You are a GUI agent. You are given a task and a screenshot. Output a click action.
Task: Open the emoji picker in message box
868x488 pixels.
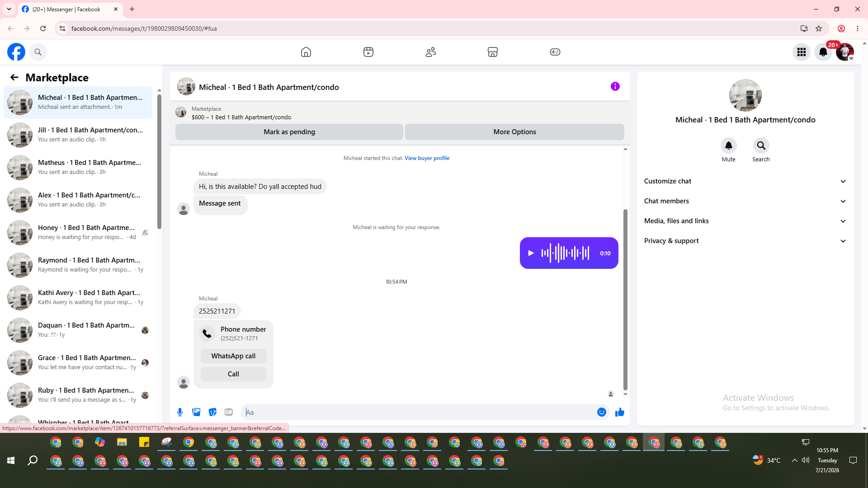tap(602, 412)
